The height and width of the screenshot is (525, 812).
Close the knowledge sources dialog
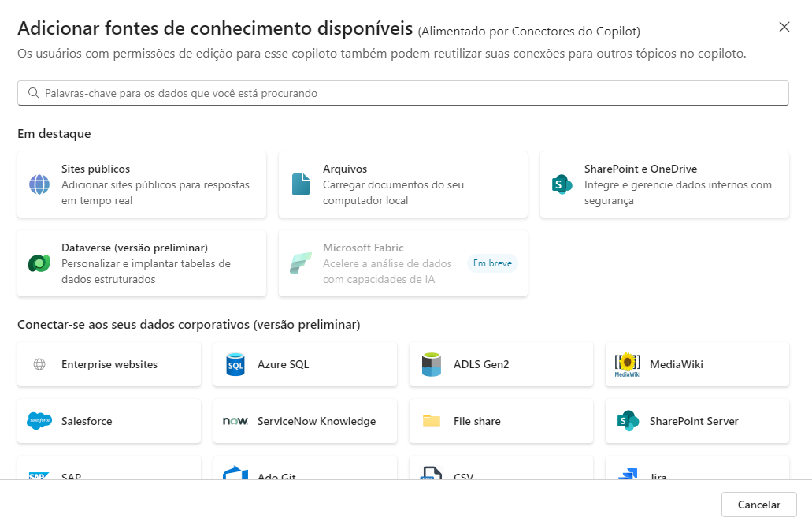[784, 26]
